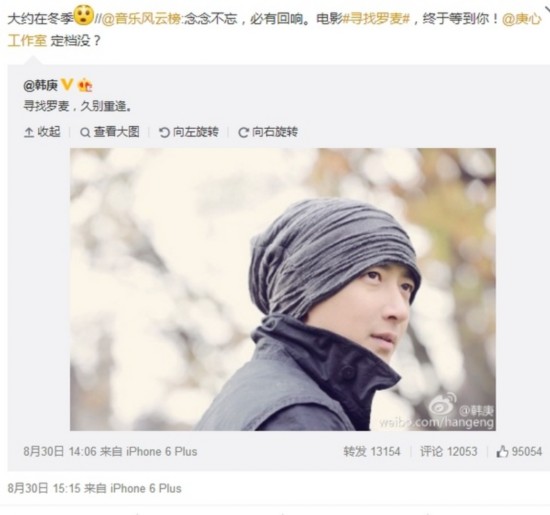Open the @音乐风云榜 mention link
The height and width of the screenshot is (515, 550).
tap(142, 19)
